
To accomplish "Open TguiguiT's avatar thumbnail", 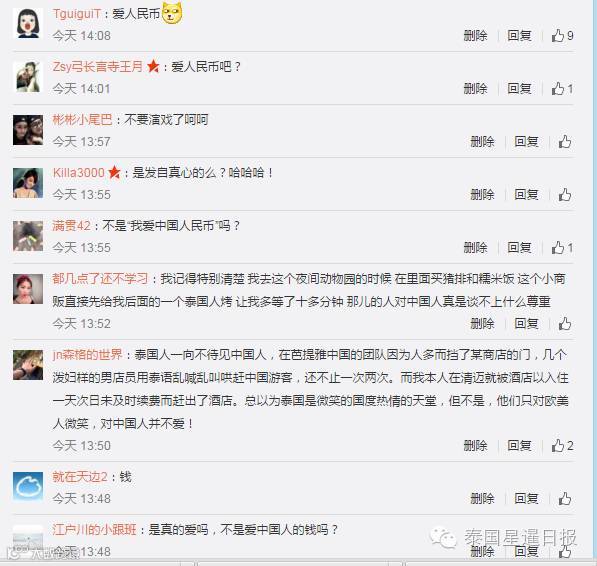I will click(x=28, y=23).
